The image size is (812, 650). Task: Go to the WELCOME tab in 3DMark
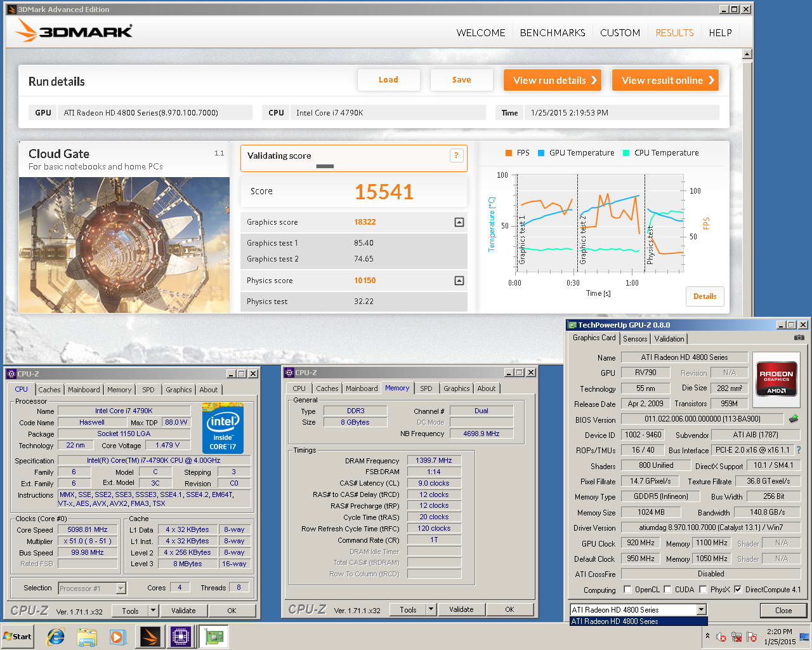(x=481, y=33)
